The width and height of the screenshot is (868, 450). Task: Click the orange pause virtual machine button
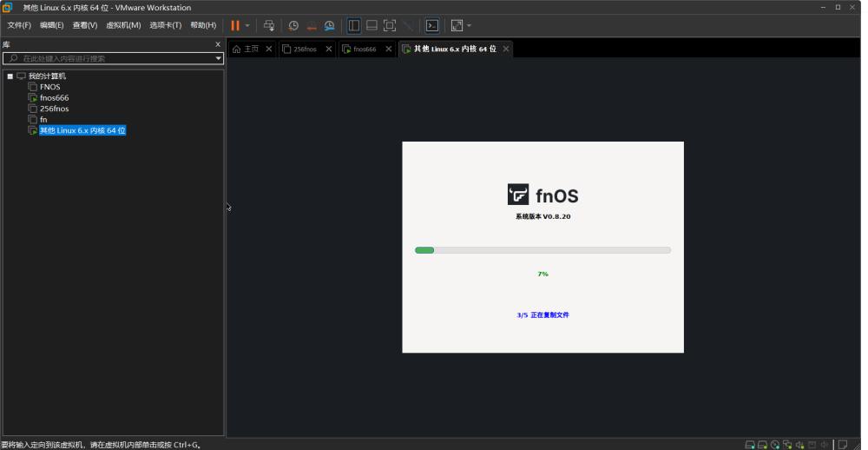click(235, 25)
